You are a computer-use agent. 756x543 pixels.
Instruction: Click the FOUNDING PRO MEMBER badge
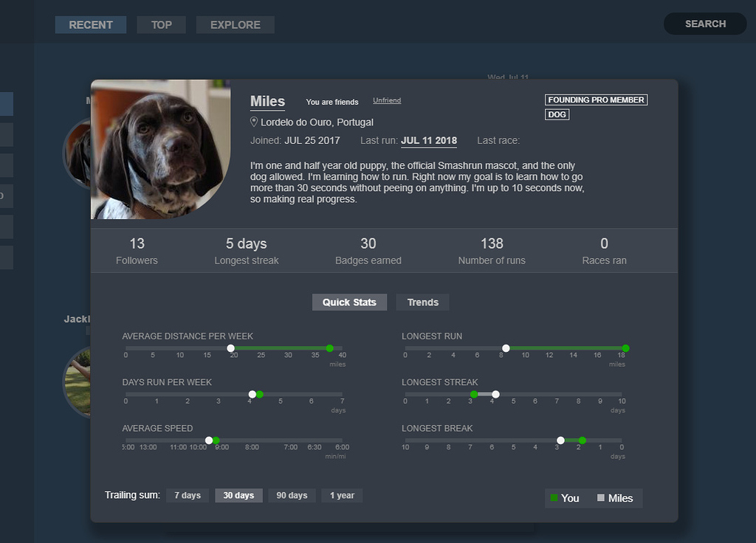(596, 99)
